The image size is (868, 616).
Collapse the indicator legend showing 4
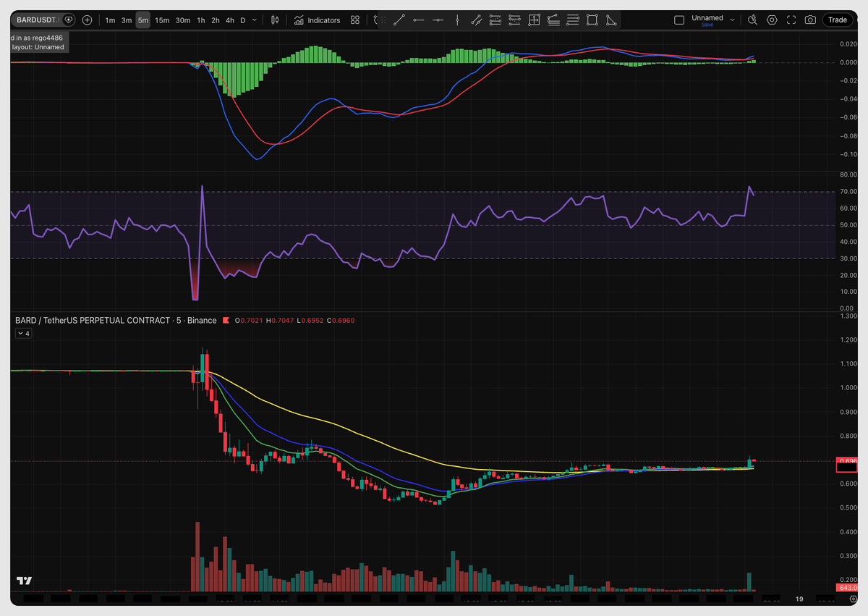(x=24, y=334)
